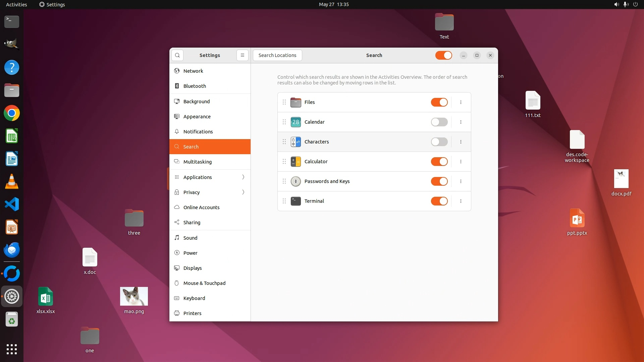644x362 pixels.
Task: Open Terminal row three-dot options menu
Action: (461, 201)
